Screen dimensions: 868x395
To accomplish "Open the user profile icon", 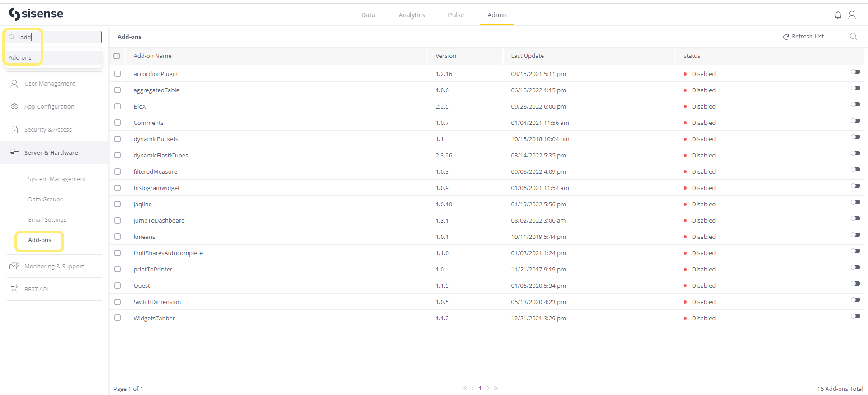I will 852,15.
